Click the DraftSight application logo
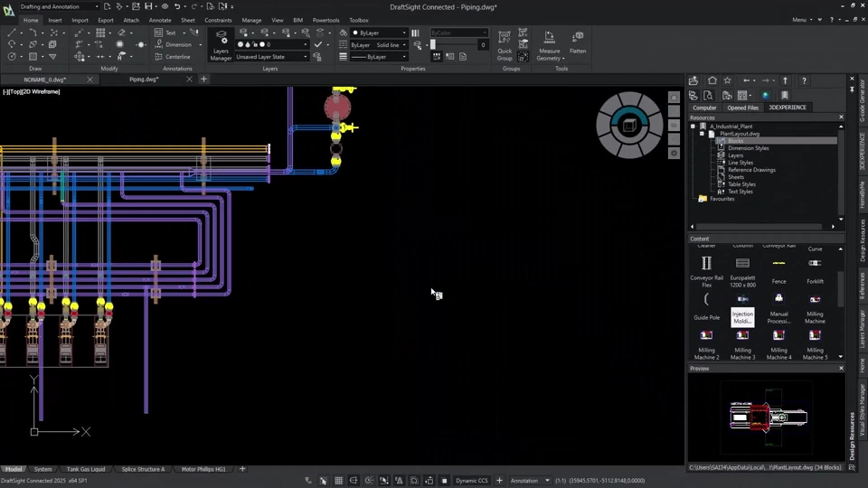The height and width of the screenshot is (488, 868). tap(8, 10)
